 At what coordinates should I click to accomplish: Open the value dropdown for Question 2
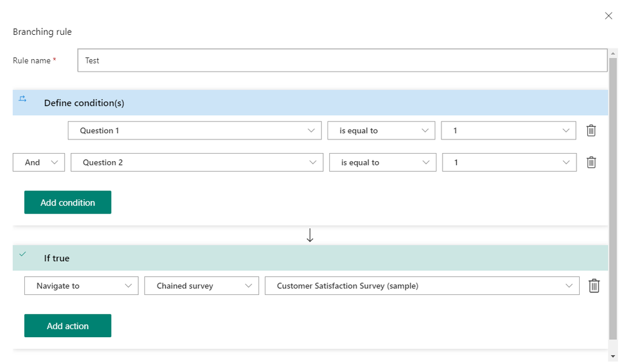pos(509,162)
